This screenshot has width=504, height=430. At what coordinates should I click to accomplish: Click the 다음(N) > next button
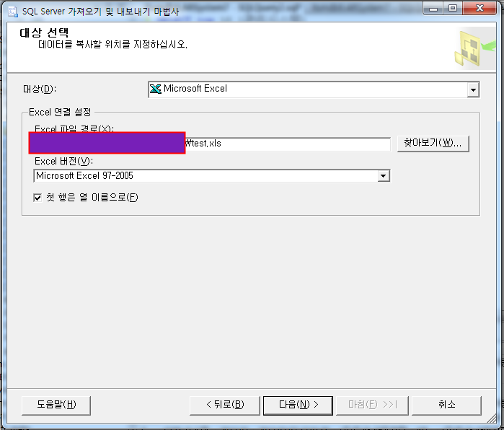click(298, 405)
